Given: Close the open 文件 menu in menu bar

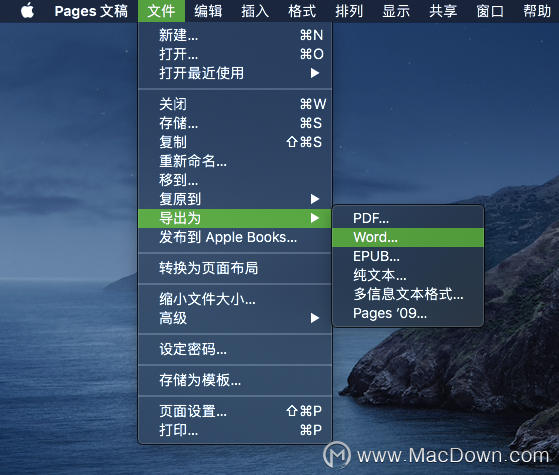Looking at the screenshot, I should (x=161, y=11).
